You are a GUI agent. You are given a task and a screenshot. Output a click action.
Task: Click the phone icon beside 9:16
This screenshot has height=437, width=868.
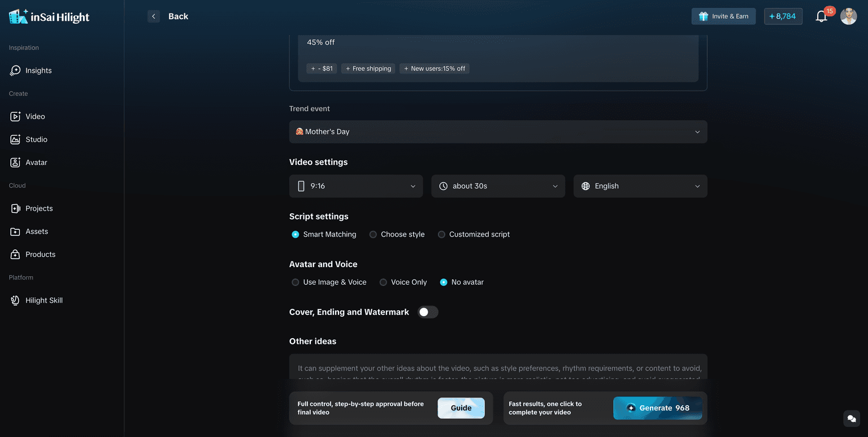click(301, 186)
